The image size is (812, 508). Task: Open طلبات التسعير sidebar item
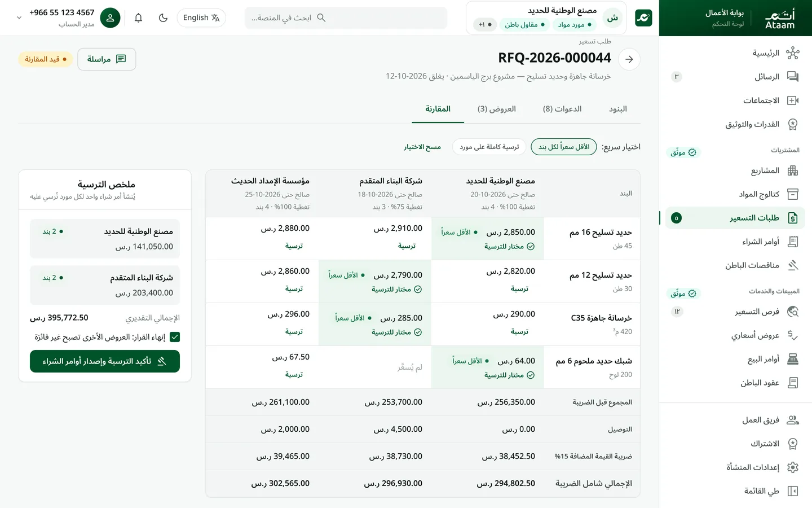(x=735, y=218)
